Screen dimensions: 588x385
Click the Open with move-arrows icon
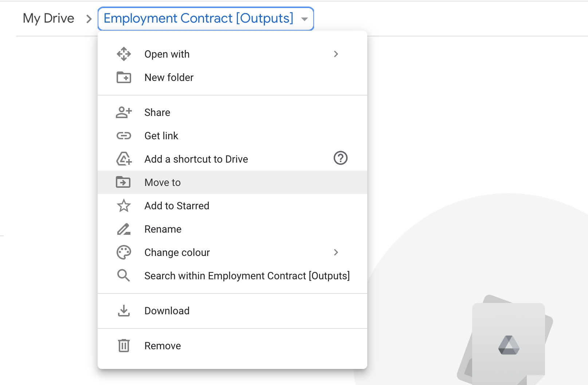pyautogui.click(x=124, y=54)
